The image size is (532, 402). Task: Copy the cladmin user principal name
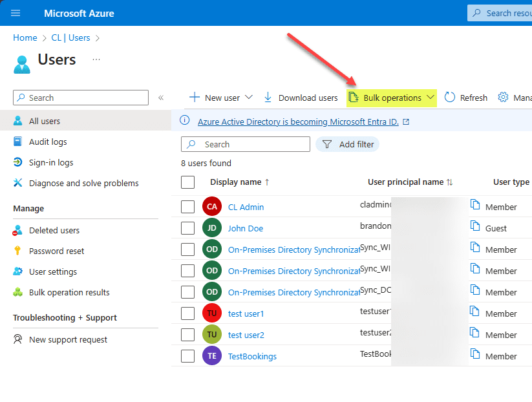tap(475, 205)
